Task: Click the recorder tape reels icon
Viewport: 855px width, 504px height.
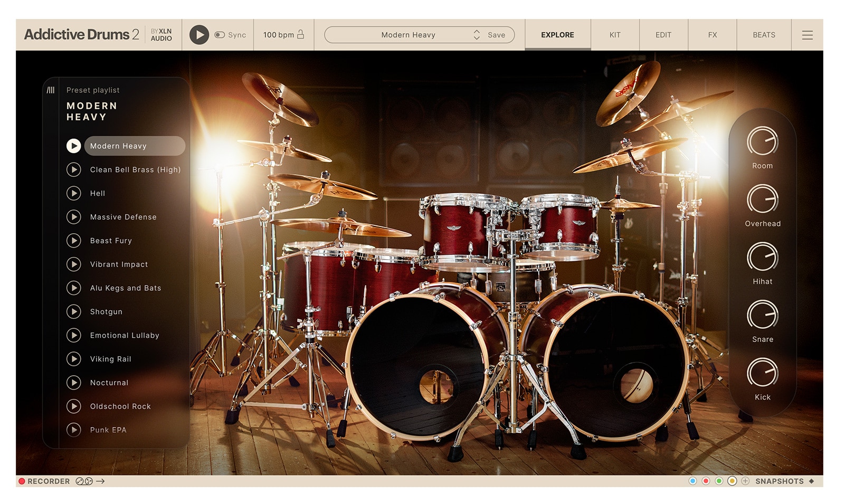Action: pos(84,481)
